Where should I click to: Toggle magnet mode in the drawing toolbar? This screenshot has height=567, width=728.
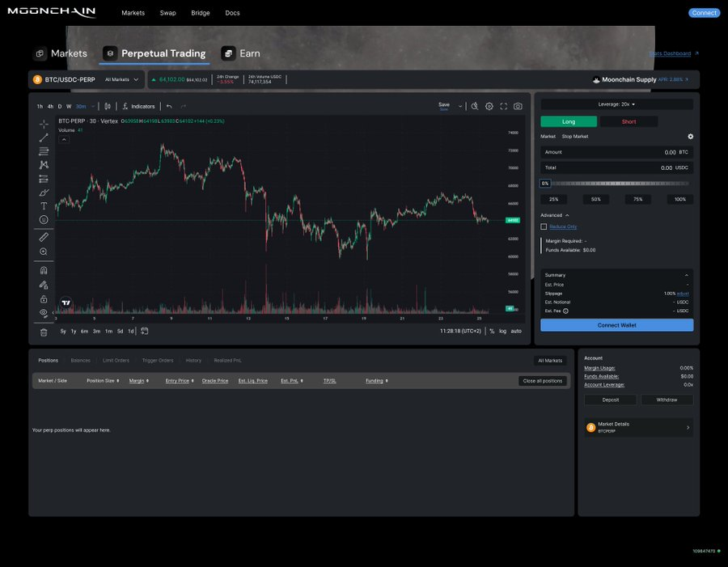44,270
